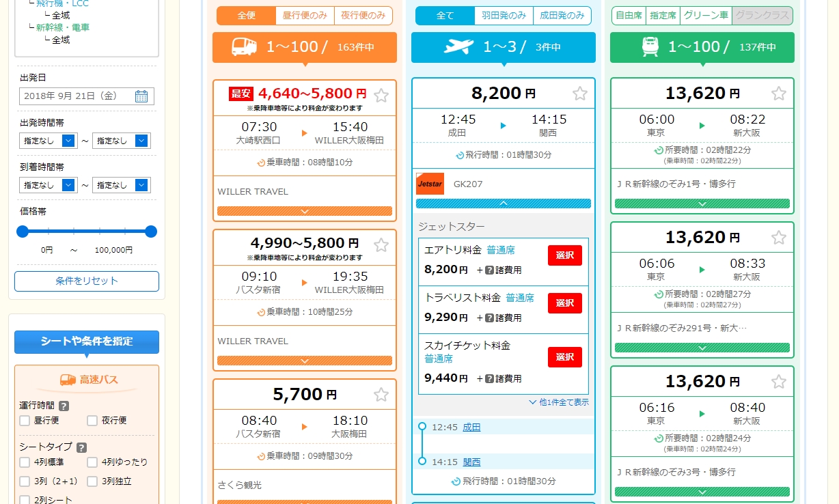Image resolution: width=839 pixels, height=504 pixels.
Task: Click help icon beside シートタイプ
Action: tap(81, 448)
